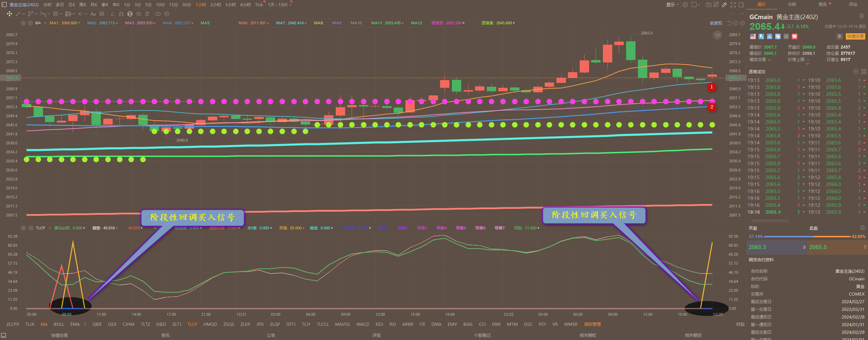
Task: Switch to the MACD indicator tab
Action: [363, 324]
